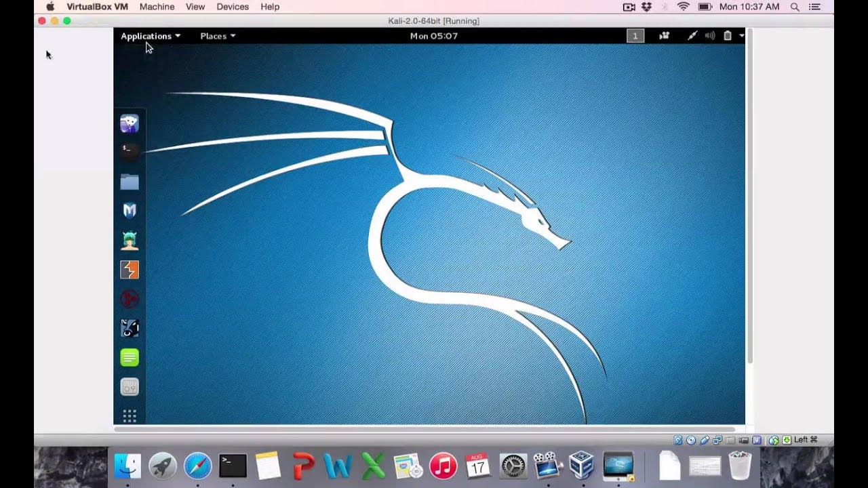Launch Iceweasel browser from Kali dock
This screenshot has height=488, width=868.
pos(130,123)
